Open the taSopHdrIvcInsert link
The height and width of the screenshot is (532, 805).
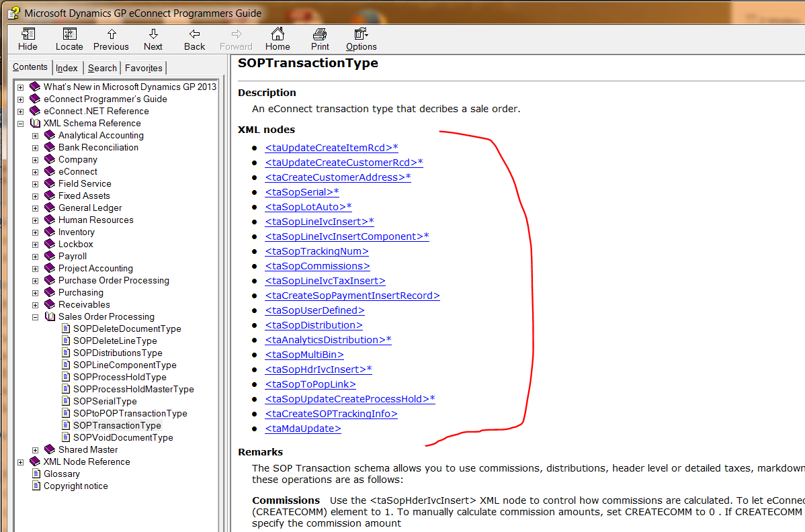(319, 369)
